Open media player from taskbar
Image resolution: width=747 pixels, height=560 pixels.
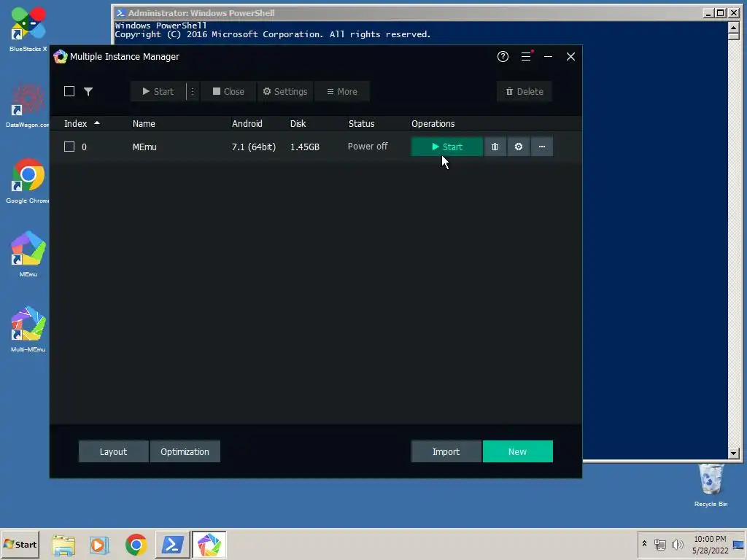(x=99, y=545)
